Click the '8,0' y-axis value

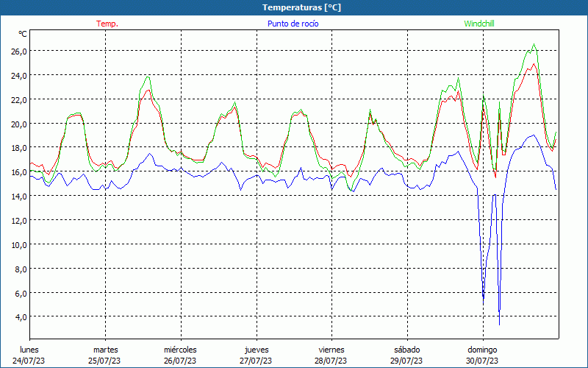pos(21,269)
